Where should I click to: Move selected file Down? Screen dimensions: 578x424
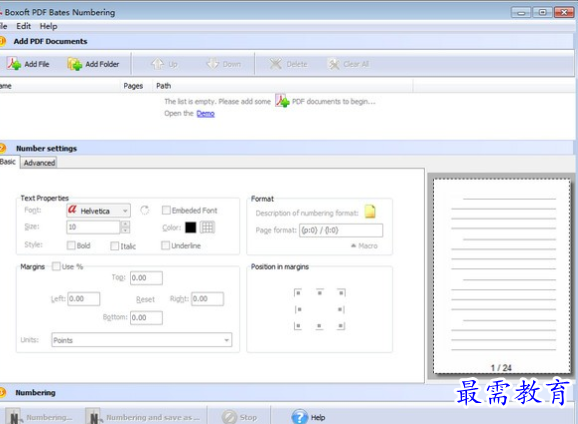(223, 64)
